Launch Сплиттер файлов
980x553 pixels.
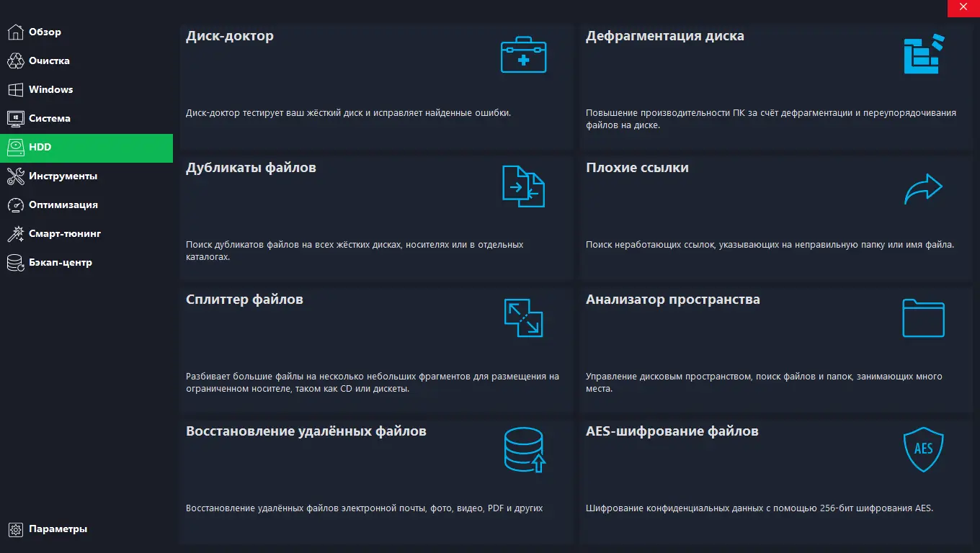coord(376,349)
